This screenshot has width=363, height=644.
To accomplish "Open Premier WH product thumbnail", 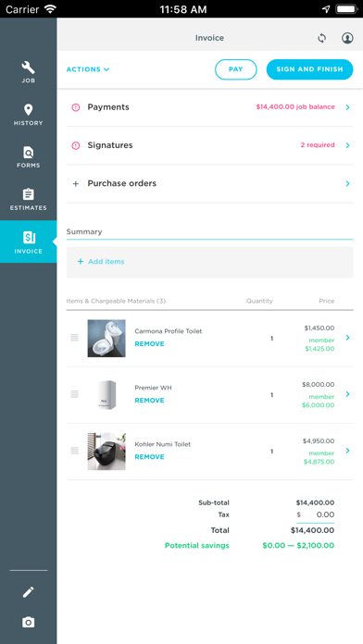I will coord(106,395).
